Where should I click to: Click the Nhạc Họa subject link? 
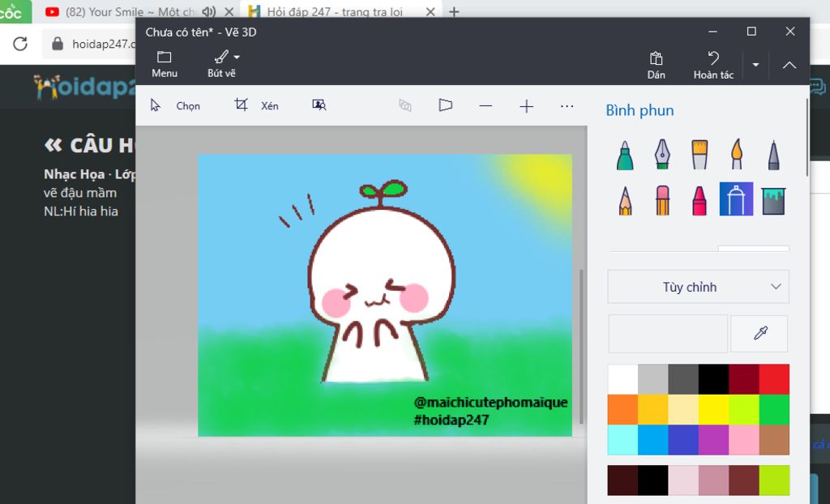(74, 173)
